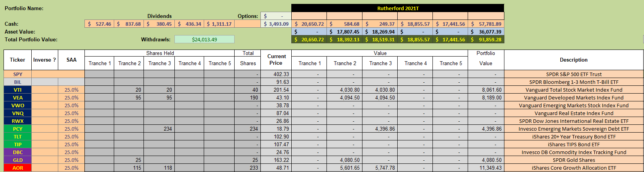Click the Current Price column header

pos(276,60)
